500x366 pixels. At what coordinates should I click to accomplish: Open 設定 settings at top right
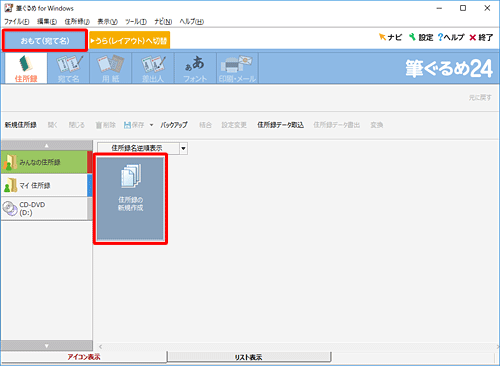click(421, 37)
